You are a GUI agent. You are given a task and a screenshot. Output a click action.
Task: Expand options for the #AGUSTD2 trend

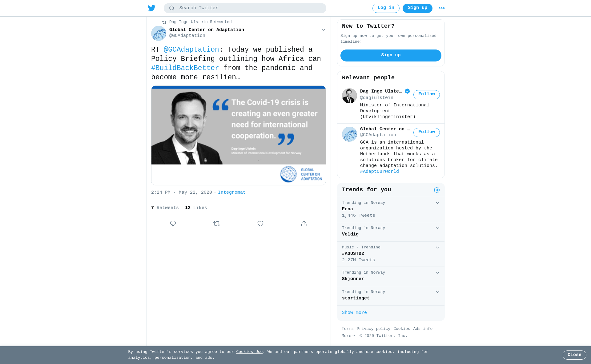[x=437, y=247]
